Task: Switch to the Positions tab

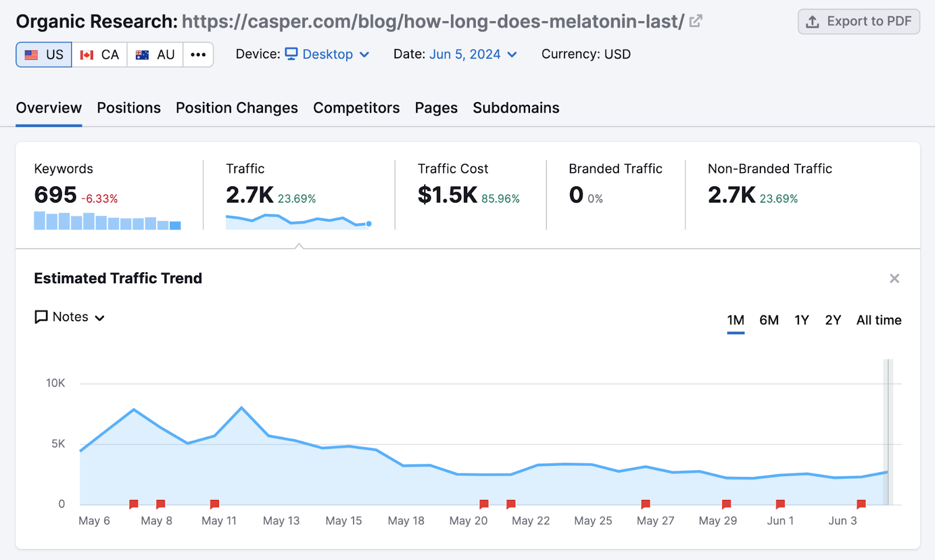Action: (x=129, y=107)
